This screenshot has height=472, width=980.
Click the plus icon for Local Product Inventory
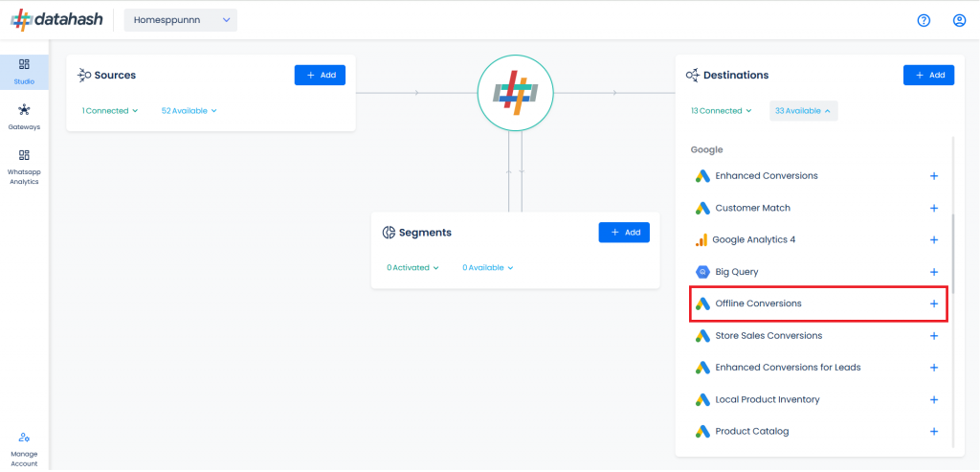[934, 399]
